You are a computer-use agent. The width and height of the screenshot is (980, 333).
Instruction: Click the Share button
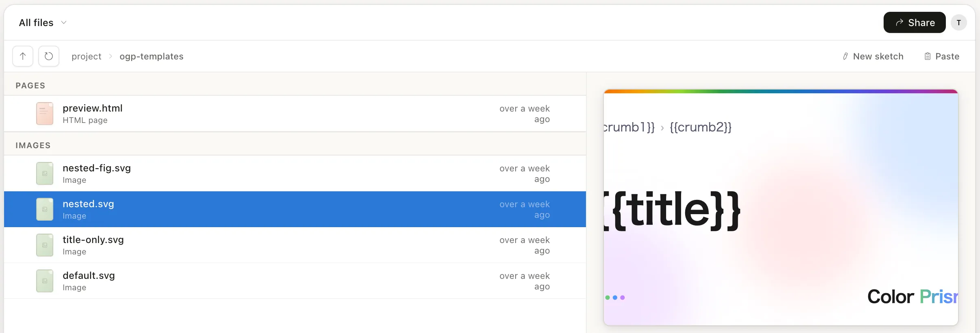coord(915,22)
